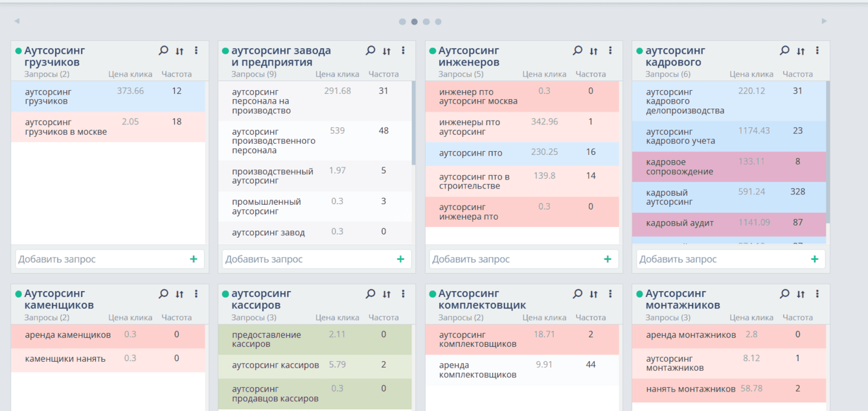Toggle status dot of Аутсорсинг грузчиков
The height and width of the screenshot is (411, 868).
[18, 51]
